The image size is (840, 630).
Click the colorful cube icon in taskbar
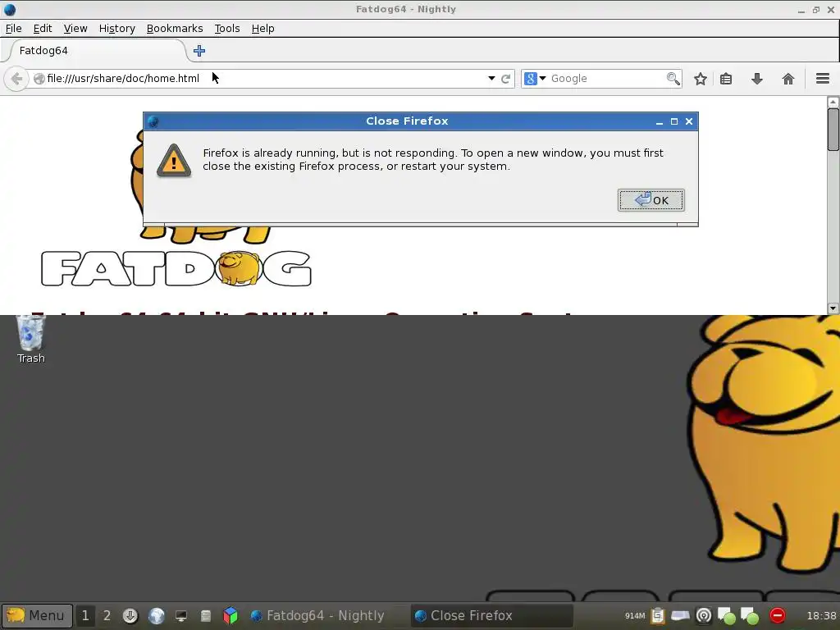[x=231, y=615]
